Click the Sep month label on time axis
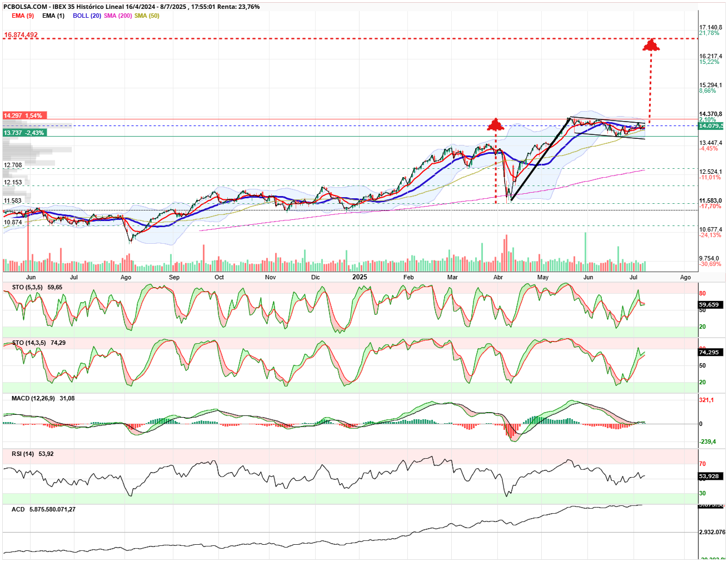 coord(174,277)
